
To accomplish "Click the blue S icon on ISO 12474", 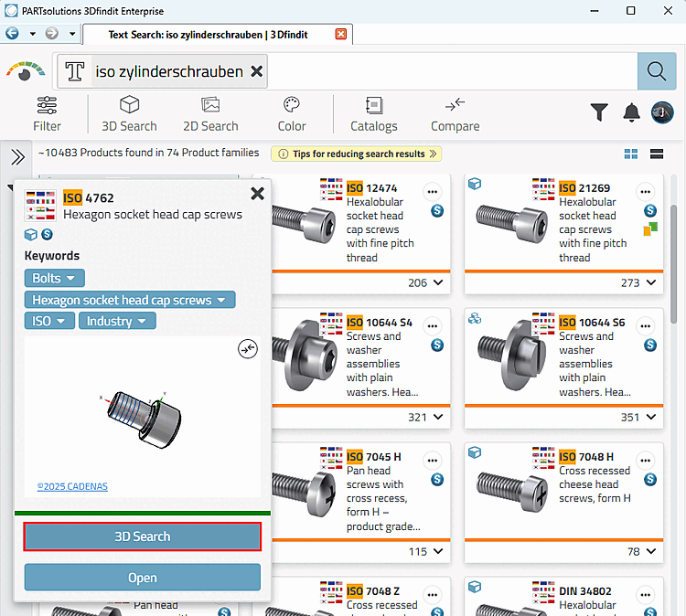I will pyautogui.click(x=437, y=211).
